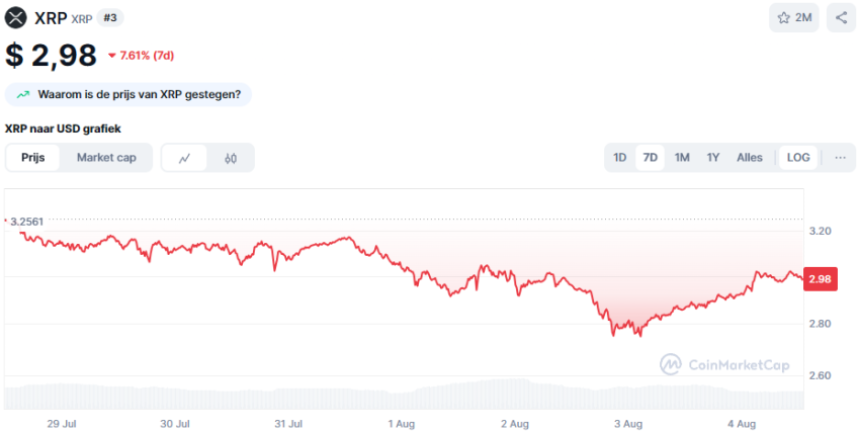The width and height of the screenshot is (859, 432).
Task: Toggle the LOG scale button
Action: [798, 157]
